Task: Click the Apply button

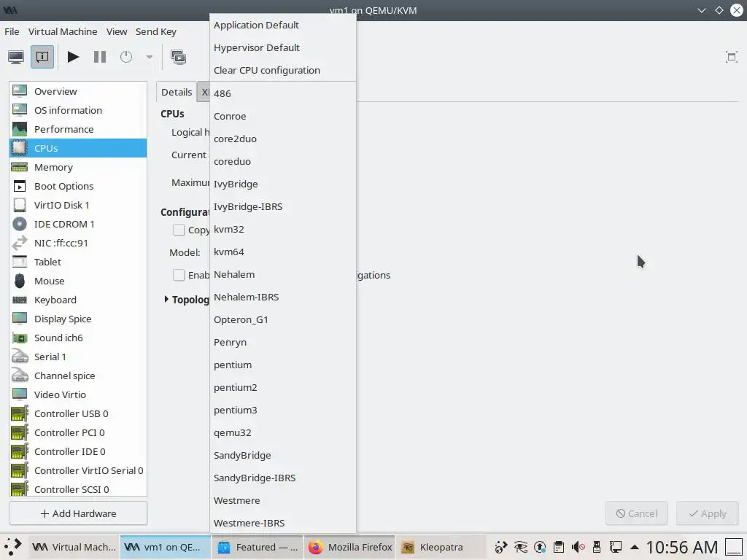Action: [x=708, y=513]
